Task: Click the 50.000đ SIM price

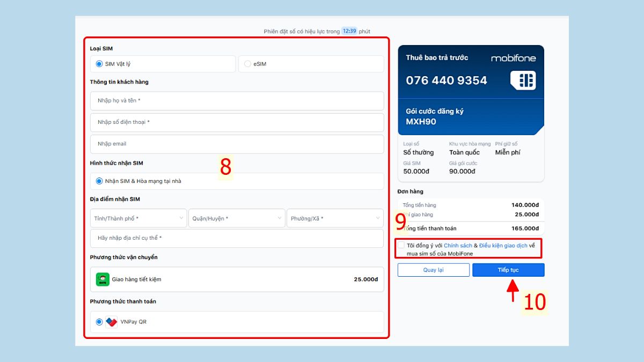Action: (x=416, y=172)
